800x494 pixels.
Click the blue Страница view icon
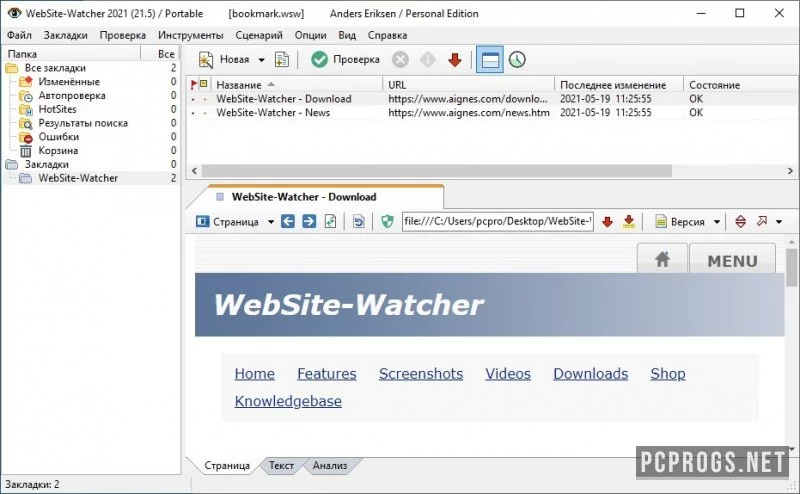(x=203, y=221)
